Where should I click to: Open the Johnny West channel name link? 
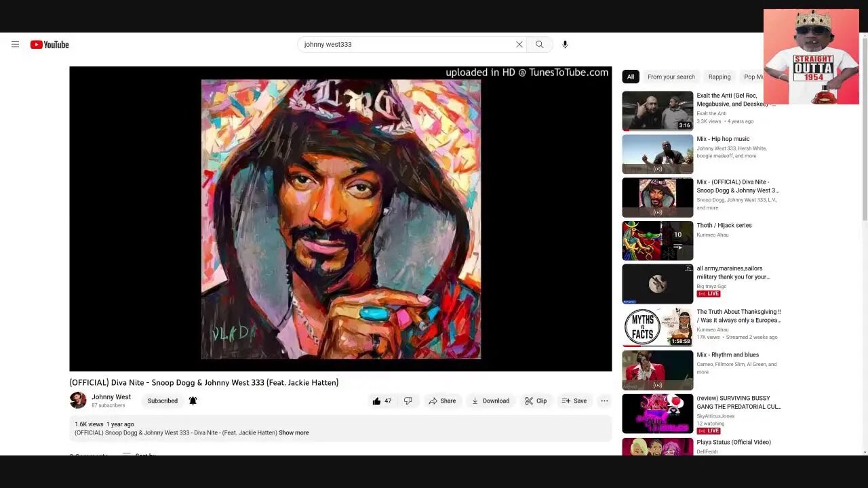pyautogui.click(x=111, y=397)
